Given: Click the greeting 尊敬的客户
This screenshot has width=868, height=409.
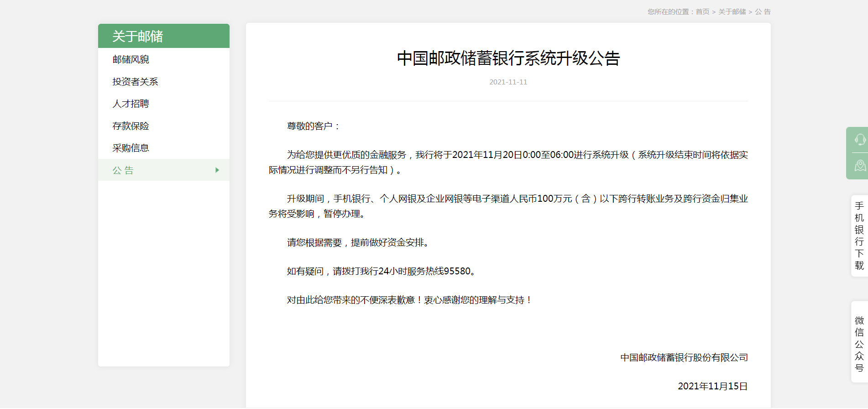Looking at the screenshot, I should coord(314,126).
